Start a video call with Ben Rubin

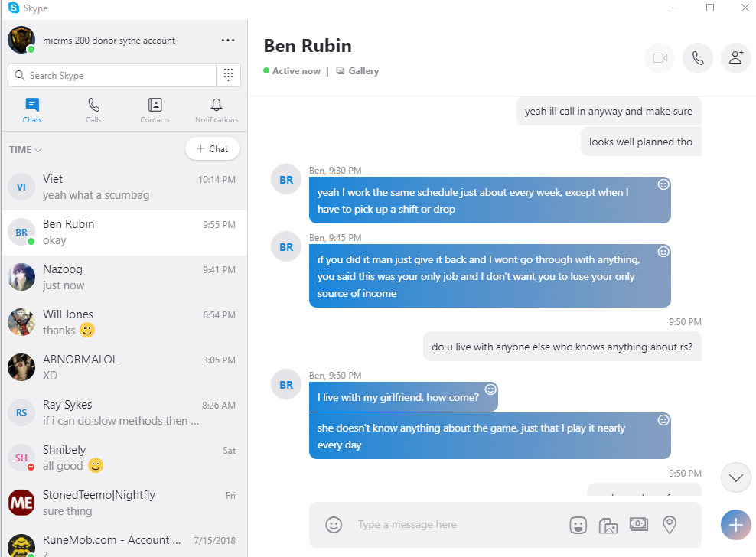[660, 58]
